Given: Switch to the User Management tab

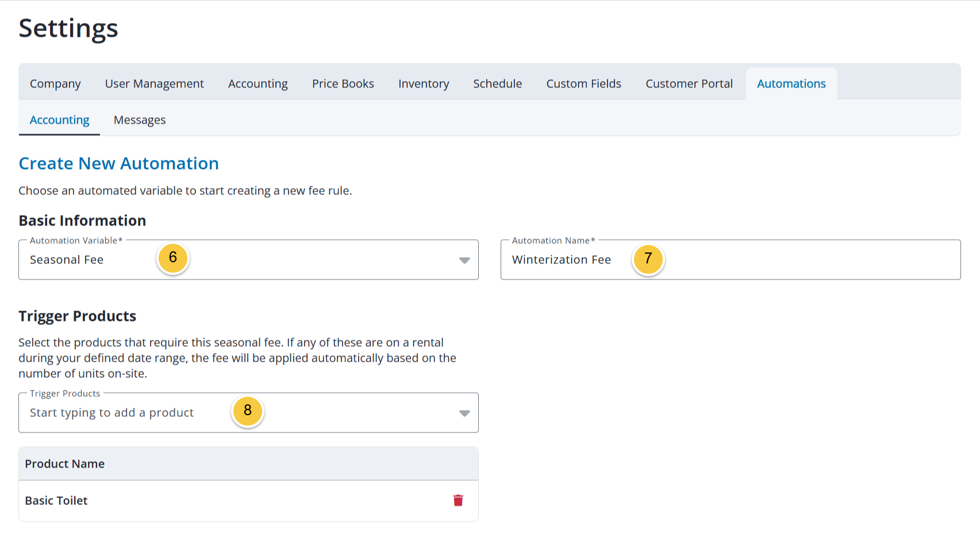Looking at the screenshot, I should (x=155, y=84).
